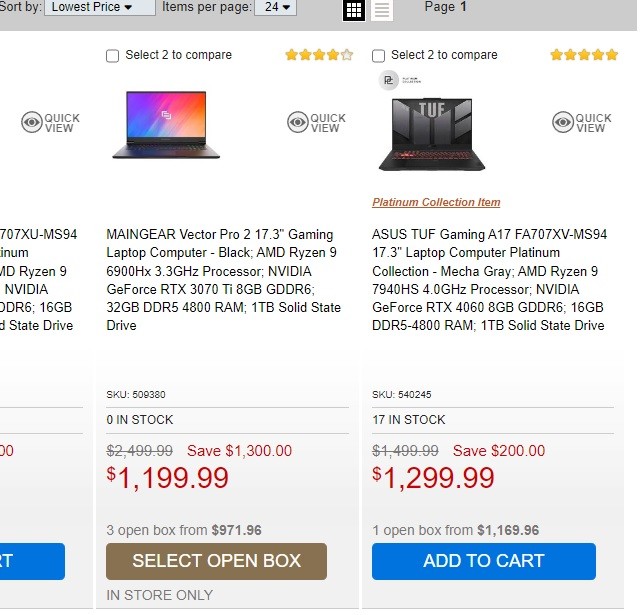This screenshot has width=640, height=615.
Task: Follow the Platinum Collection Item link
Action: pyautogui.click(x=436, y=202)
